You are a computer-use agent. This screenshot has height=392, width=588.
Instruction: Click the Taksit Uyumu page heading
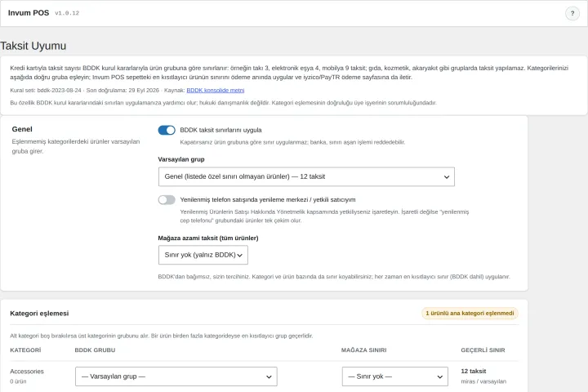(x=33, y=46)
